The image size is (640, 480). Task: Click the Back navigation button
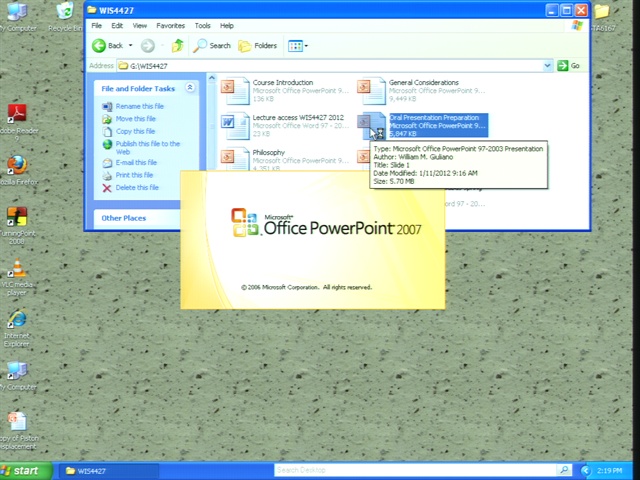point(108,46)
